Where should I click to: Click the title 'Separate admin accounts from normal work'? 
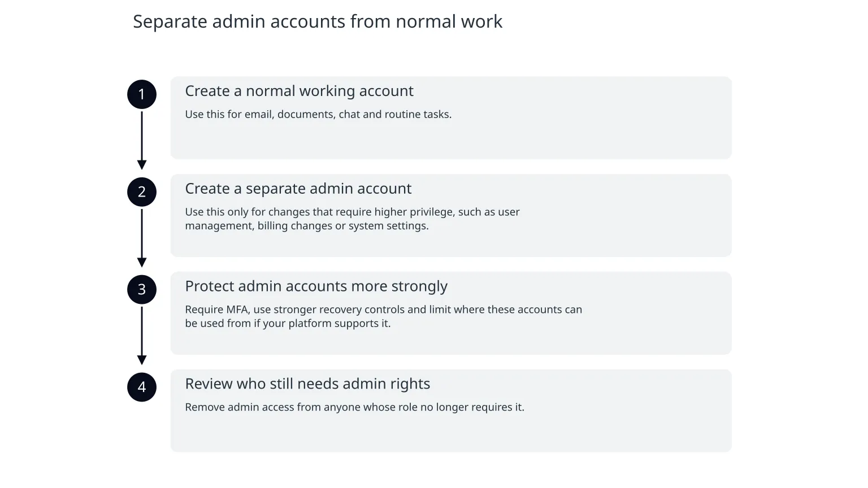pyautogui.click(x=318, y=21)
